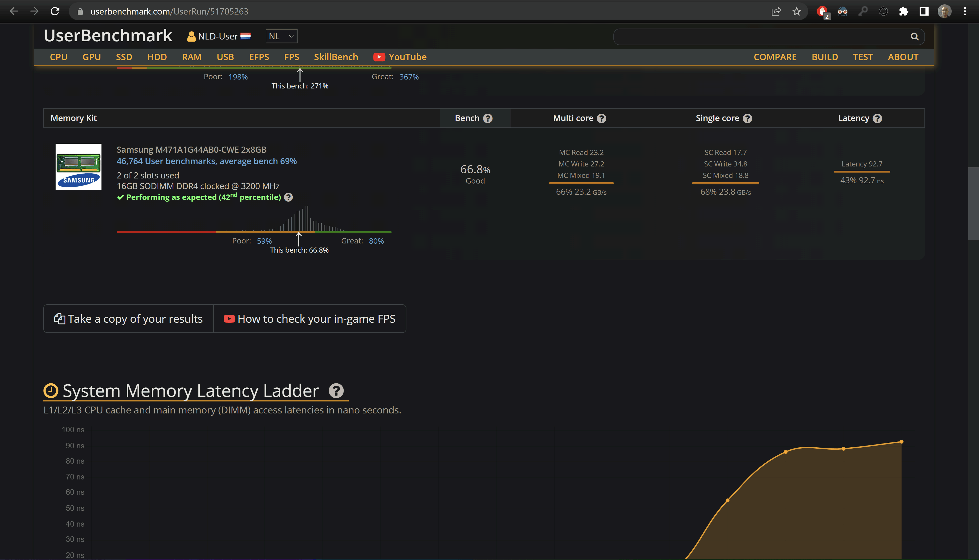Click Samsung M471A1G44AB0-CWE 2x8GB name
Viewport: 979px width, 560px height.
192,150
